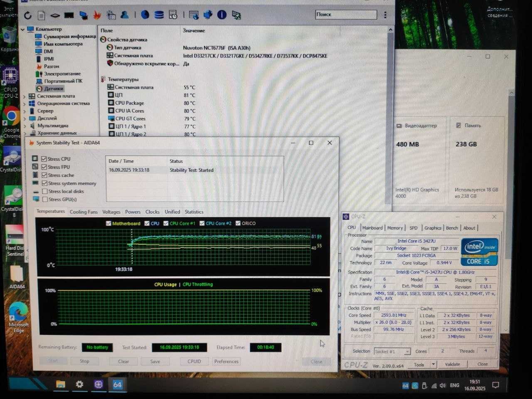532x399 pixels.
Task: Click the Stop button in stability test
Action: (84, 361)
